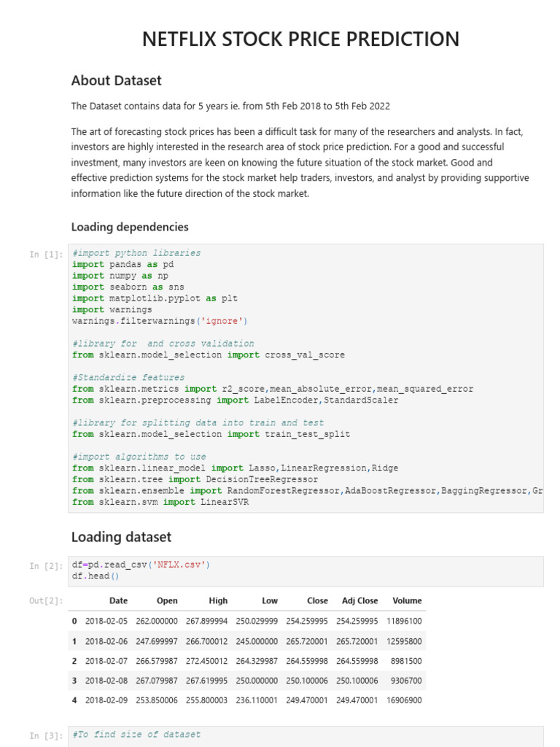560x747 pixels.
Task: Click the NETFLIX STOCK PRICE PREDICTION title
Action: 301,39
